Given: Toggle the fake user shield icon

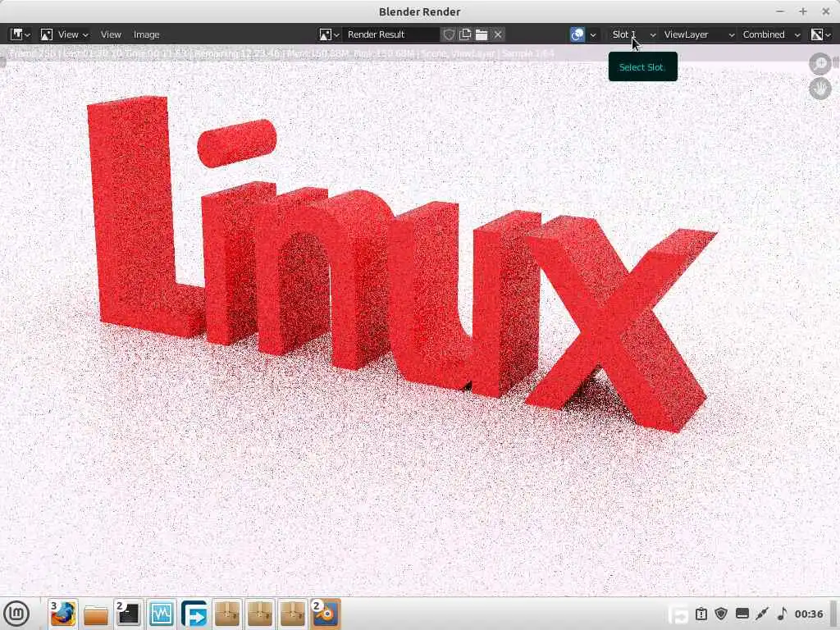Looking at the screenshot, I should pyautogui.click(x=449, y=34).
